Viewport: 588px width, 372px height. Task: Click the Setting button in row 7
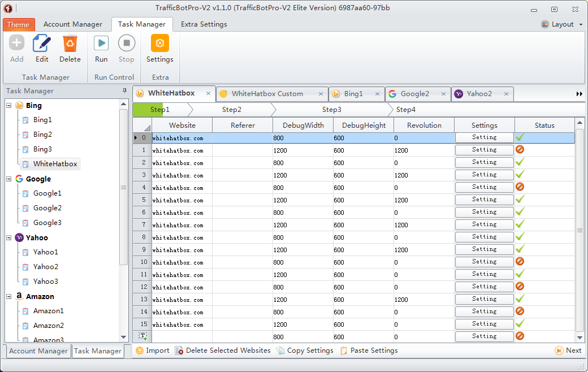[484, 224]
